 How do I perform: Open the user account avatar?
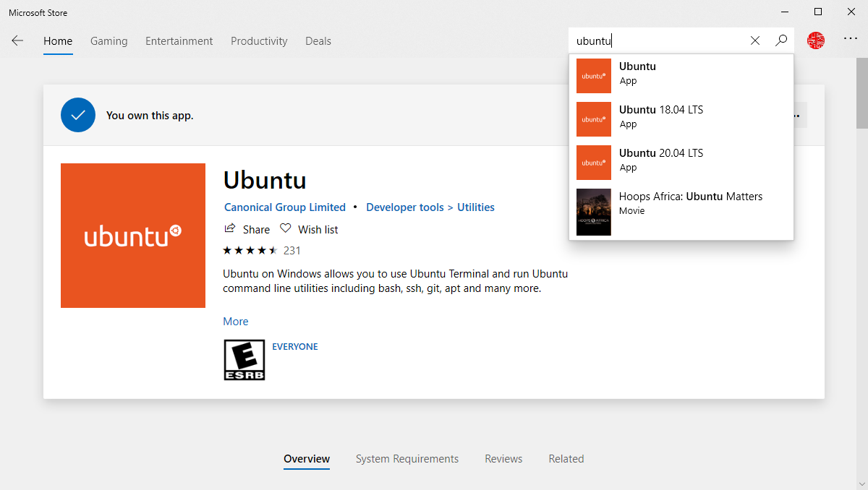coord(816,41)
